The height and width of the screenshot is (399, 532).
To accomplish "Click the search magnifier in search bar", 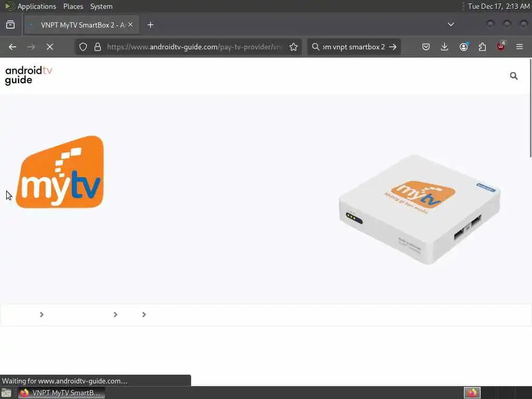I will pos(315,47).
